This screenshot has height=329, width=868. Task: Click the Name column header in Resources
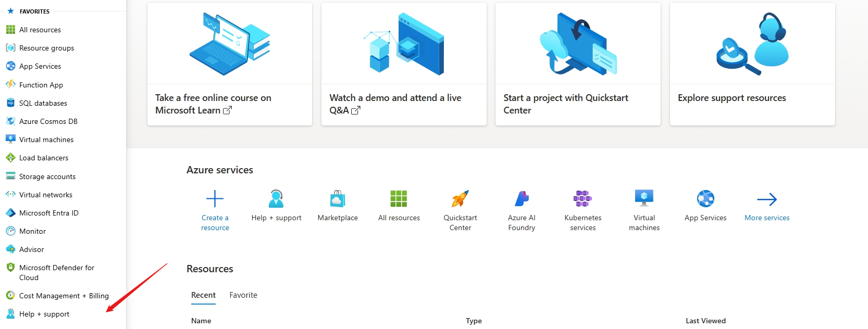(201, 321)
